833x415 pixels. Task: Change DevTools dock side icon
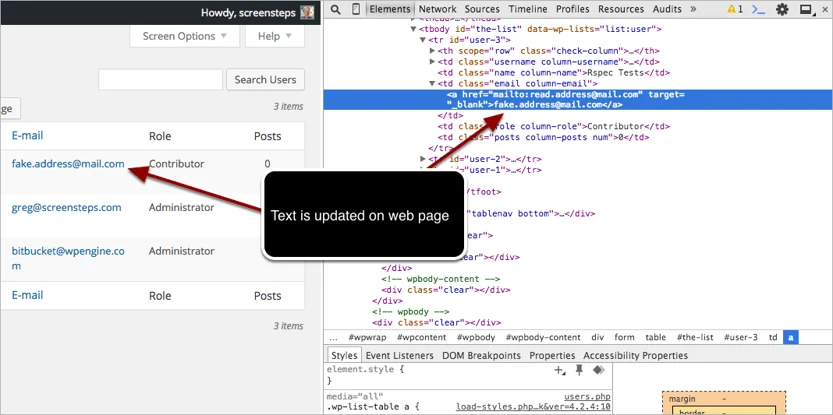click(806, 9)
